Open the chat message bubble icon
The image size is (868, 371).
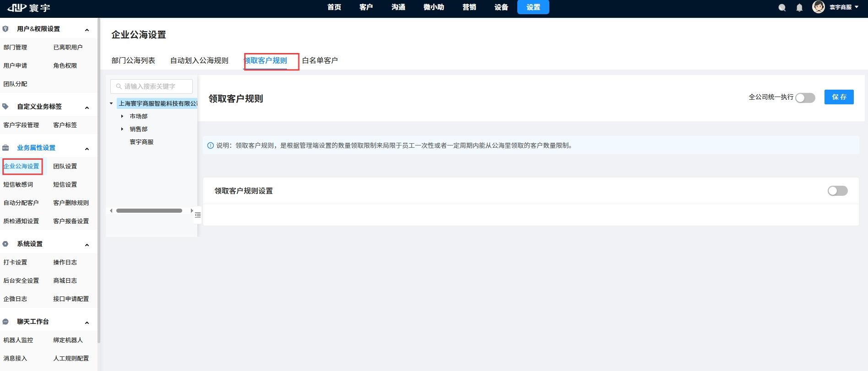782,7
